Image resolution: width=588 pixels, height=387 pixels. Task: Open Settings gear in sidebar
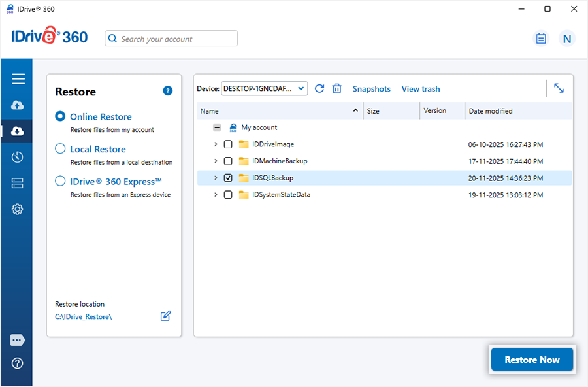[18, 209]
